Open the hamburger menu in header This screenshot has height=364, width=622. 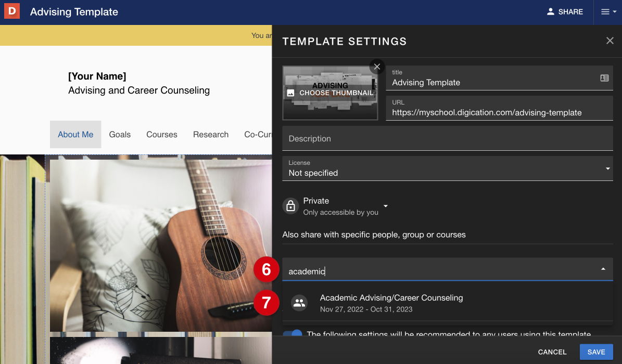[608, 12]
